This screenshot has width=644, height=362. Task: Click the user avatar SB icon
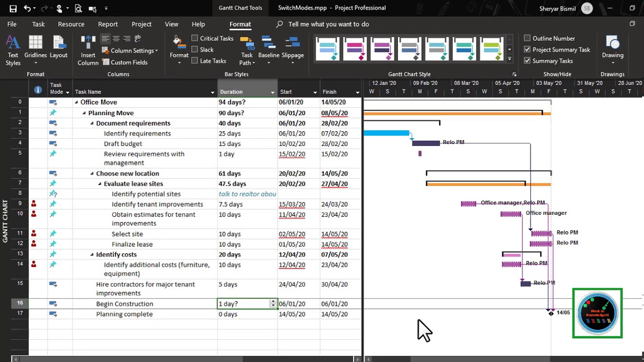(x=587, y=8)
